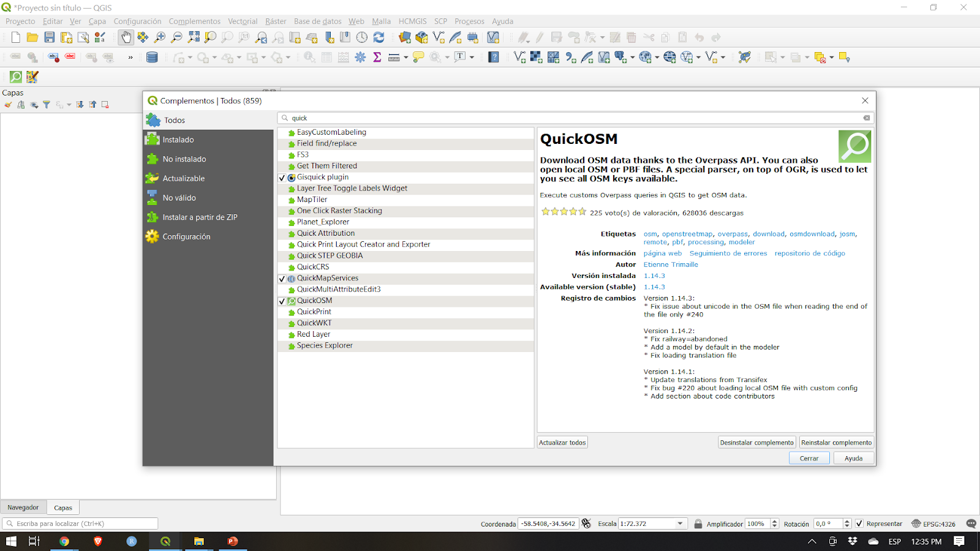Click the Zoom Full extent icon
The image size is (980, 551).
tap(194, 37)
